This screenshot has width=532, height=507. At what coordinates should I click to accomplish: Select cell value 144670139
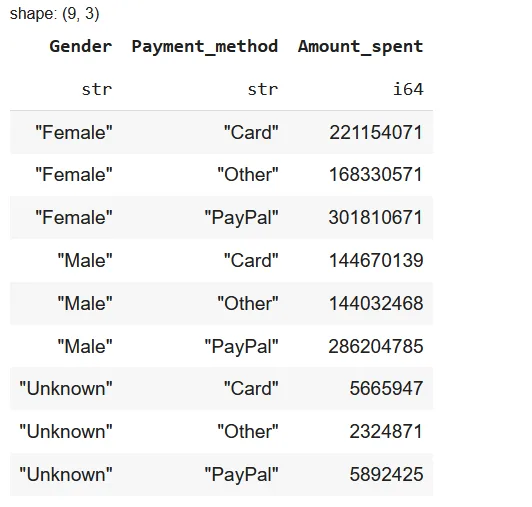(x=376, y=261)
